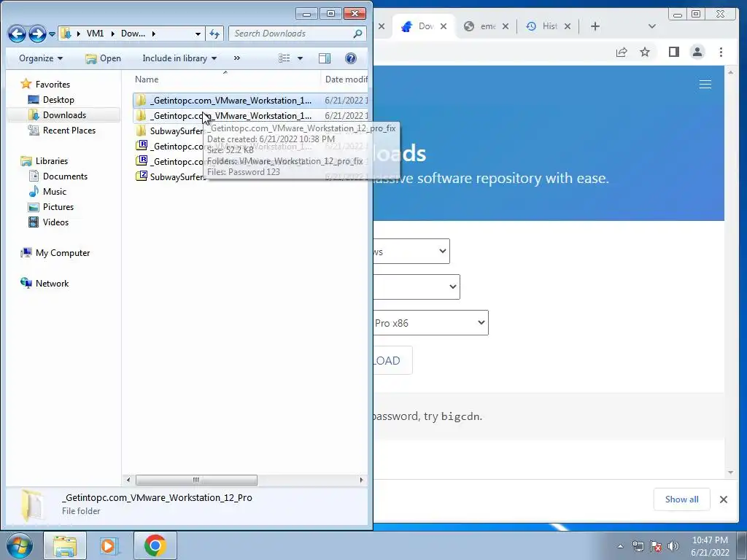
Task: Click the horizontal scrollbar right arrow
Action: click(361, 480)
